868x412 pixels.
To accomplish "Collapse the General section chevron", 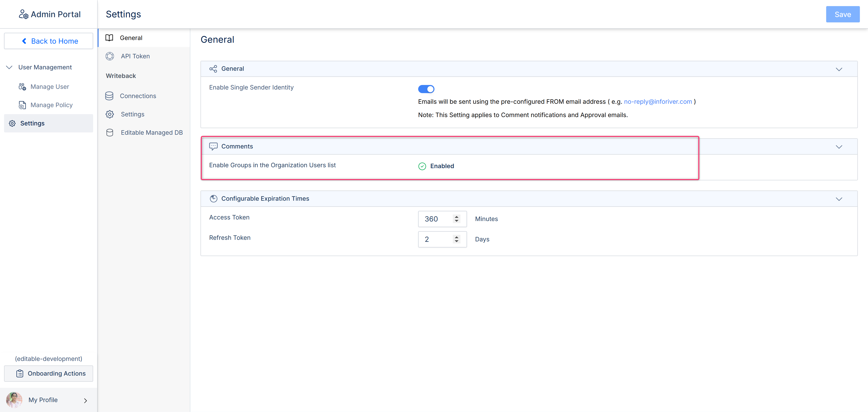I will tap(839, 69).
